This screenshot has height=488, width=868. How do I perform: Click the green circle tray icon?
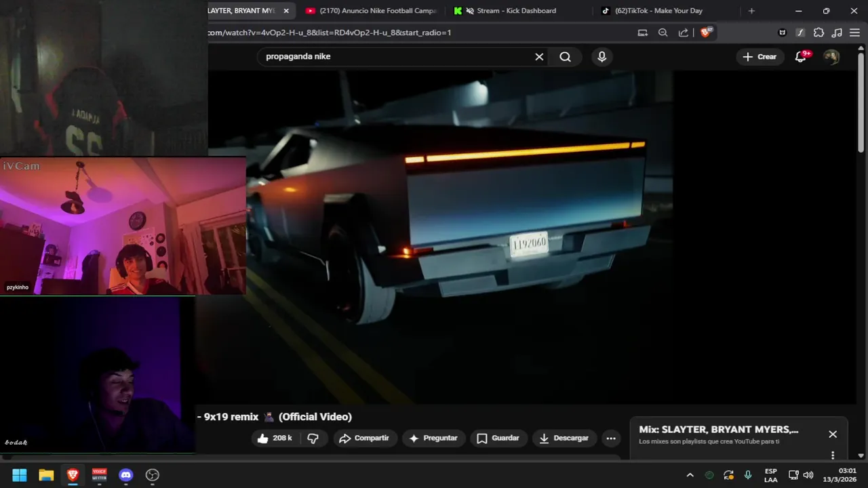pyautogui.click(x=709, y=475)
